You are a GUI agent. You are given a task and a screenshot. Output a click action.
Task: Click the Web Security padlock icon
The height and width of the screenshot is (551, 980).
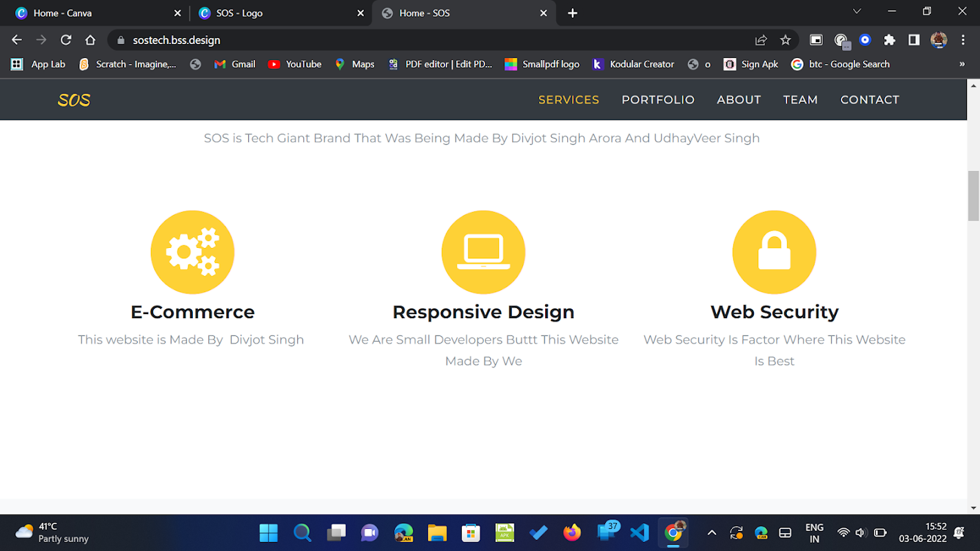(774, 252)
